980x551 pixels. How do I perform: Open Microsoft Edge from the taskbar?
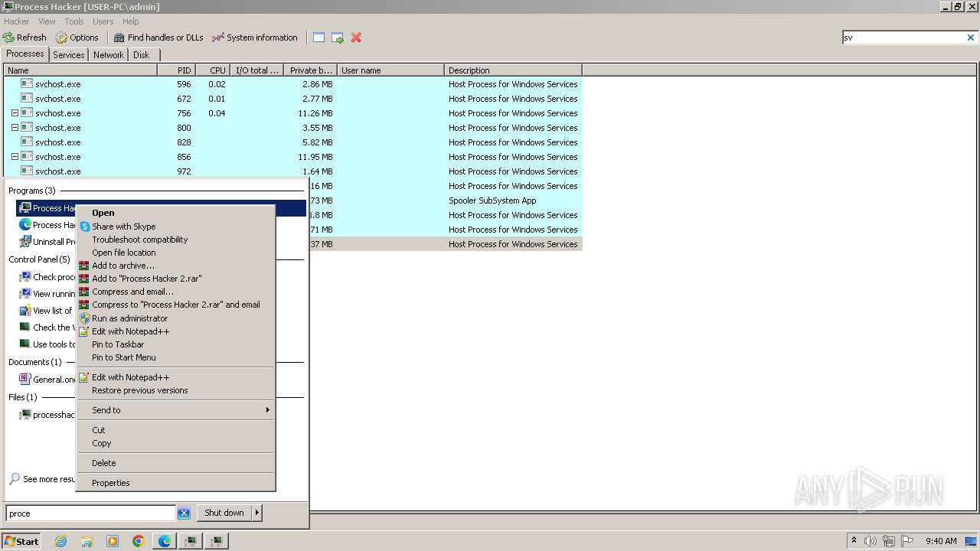165,541
